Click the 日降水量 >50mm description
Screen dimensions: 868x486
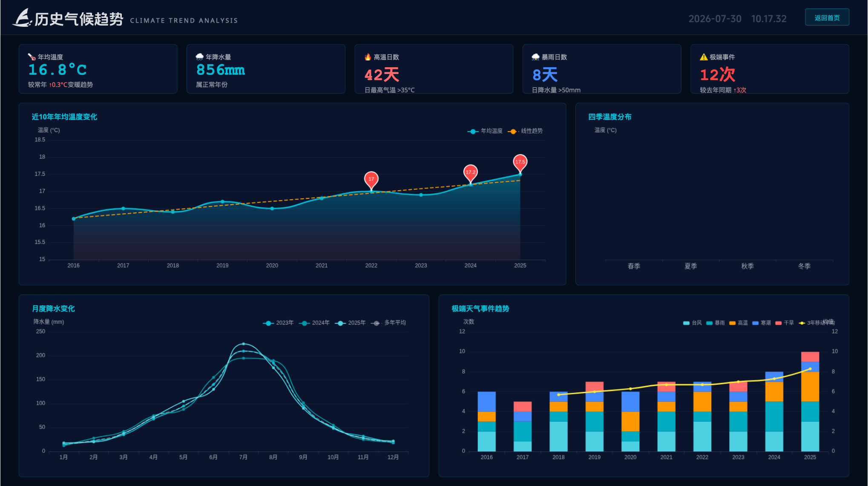[556, 90]
